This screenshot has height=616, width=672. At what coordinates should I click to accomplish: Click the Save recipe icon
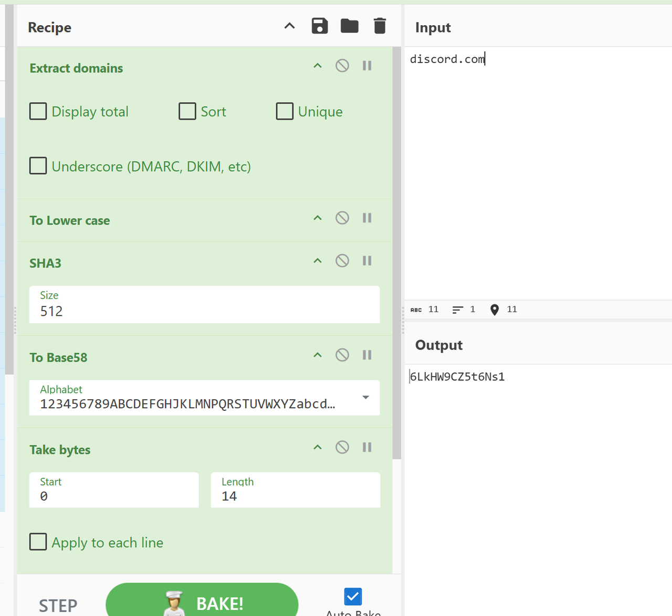319,26
